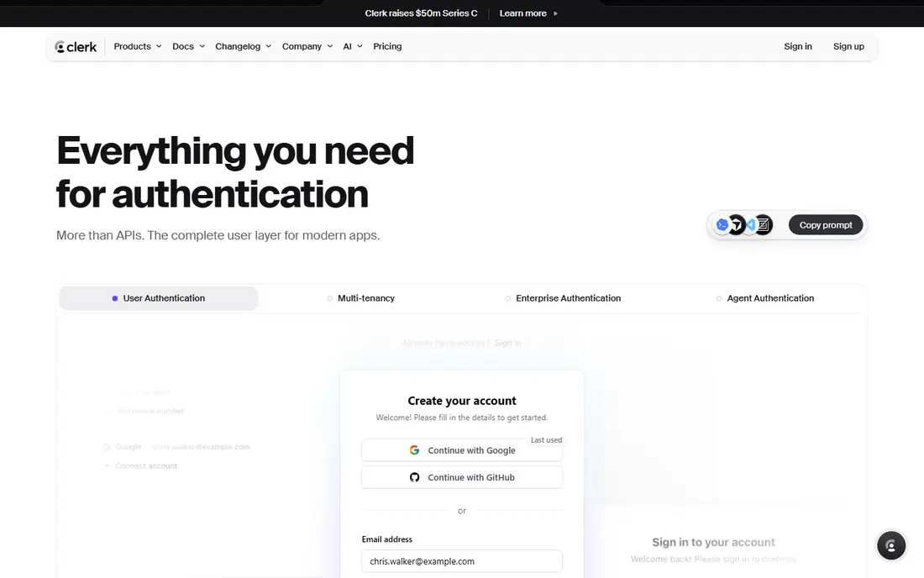Image resolution: width=924 pixels, height=578 pixels.
Task: Open the Clerk logo home link
Action: [x=76, y=46]
